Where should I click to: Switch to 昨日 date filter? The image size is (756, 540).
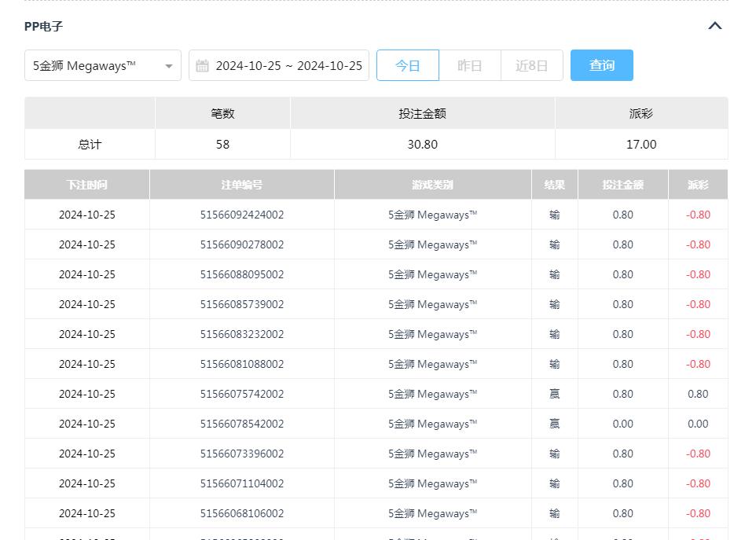[x=469, y=65]
